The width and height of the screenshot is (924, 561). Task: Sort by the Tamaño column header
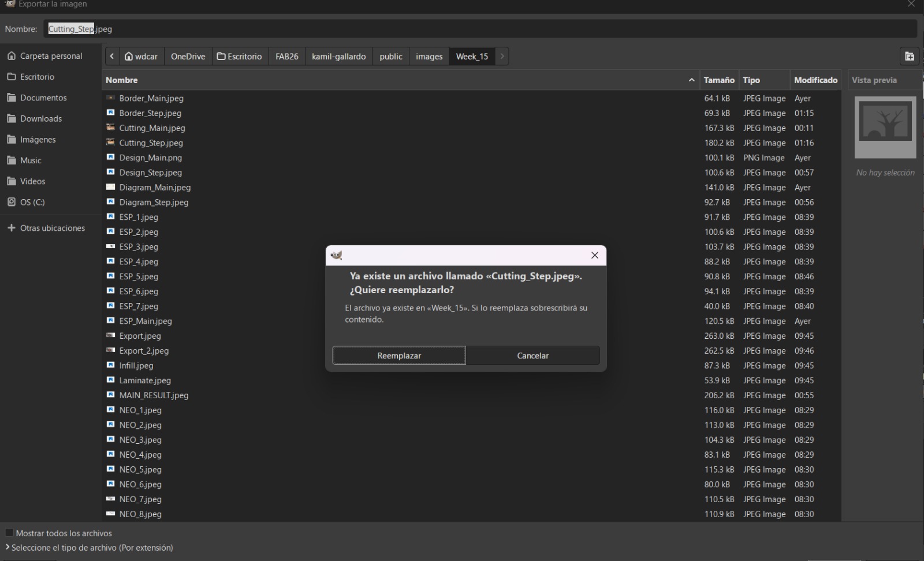pyautogui.click(x=719, y=80)
